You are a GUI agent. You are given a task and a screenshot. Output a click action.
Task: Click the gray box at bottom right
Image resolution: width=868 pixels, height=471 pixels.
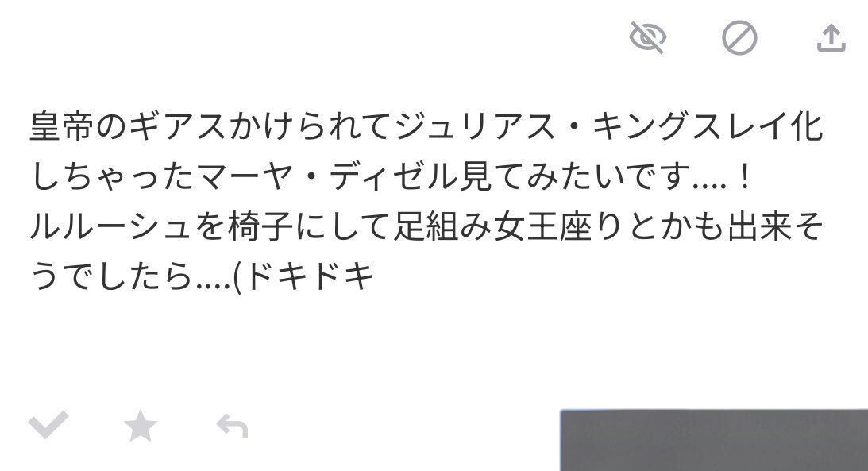click(x=714, y=440)
